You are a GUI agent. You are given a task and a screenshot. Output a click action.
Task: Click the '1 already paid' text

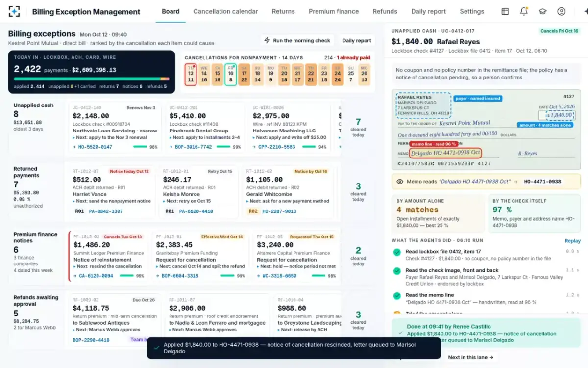point(353,58)
